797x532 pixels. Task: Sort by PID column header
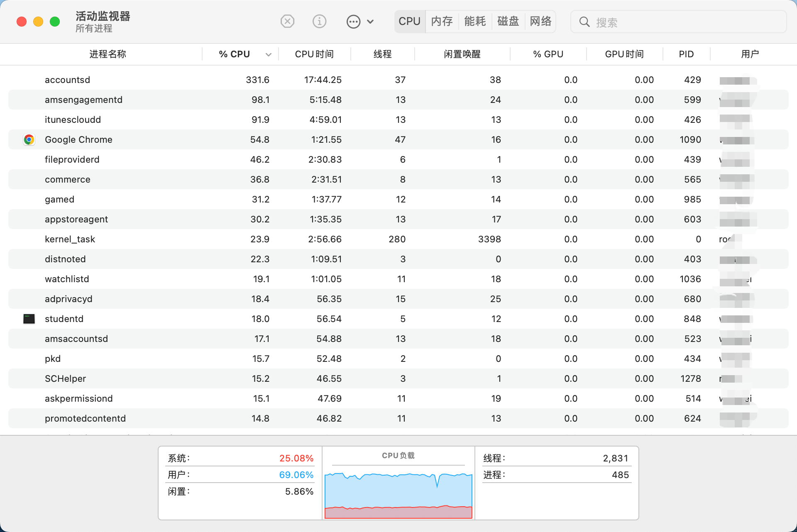click(x=686, y=54)
